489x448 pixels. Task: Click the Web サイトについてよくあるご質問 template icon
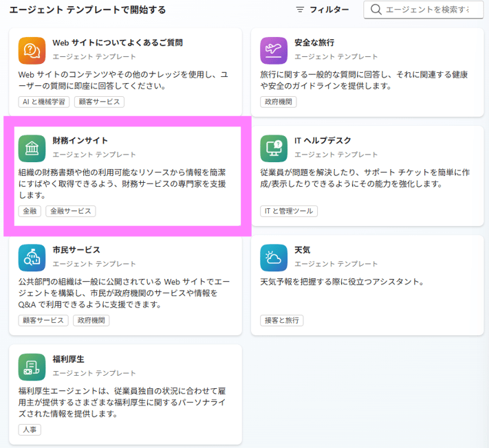point(32,50)
